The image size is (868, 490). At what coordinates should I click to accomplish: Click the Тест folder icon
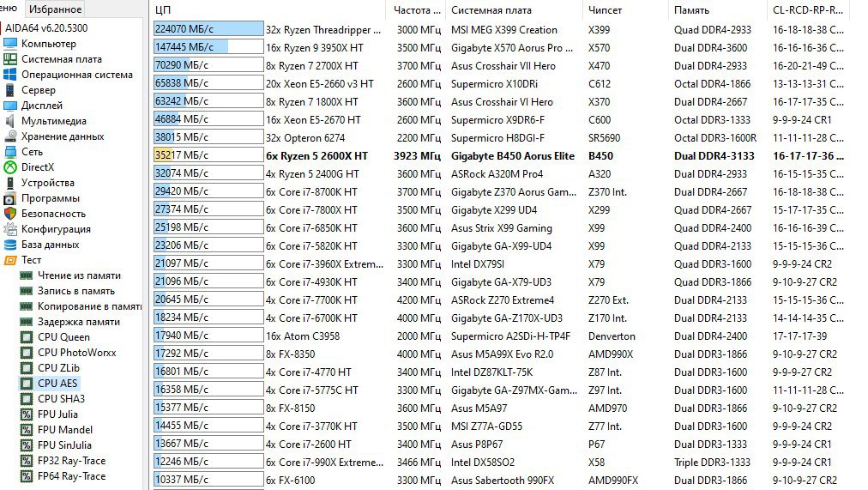click(10, 260)
